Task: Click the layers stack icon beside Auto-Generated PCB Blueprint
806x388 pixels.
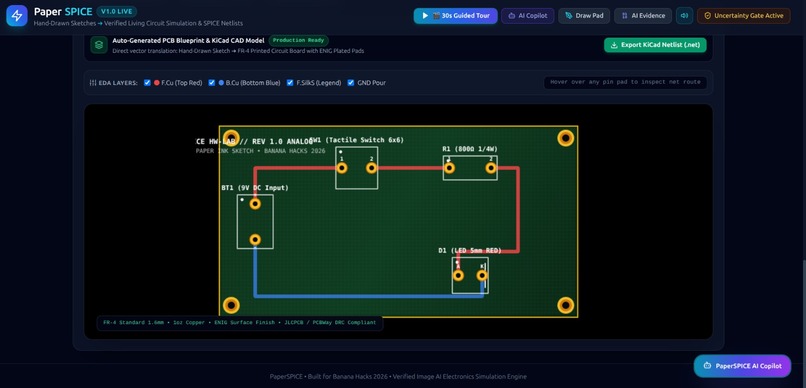Action: pos(99,45)
